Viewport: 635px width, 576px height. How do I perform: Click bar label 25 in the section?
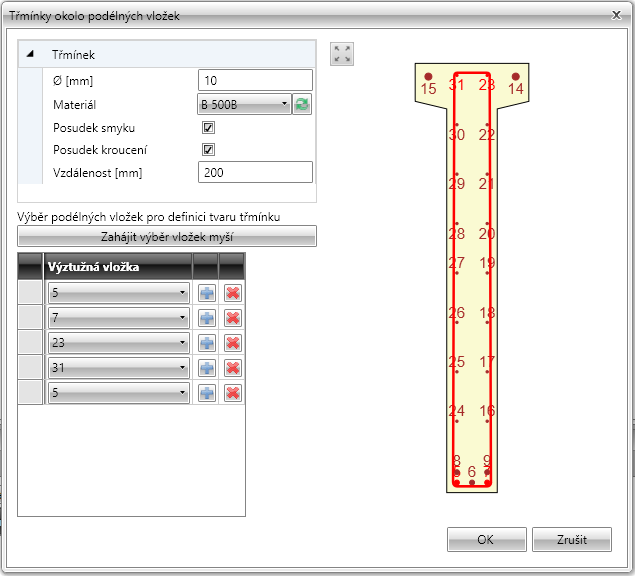coord(457,362)
